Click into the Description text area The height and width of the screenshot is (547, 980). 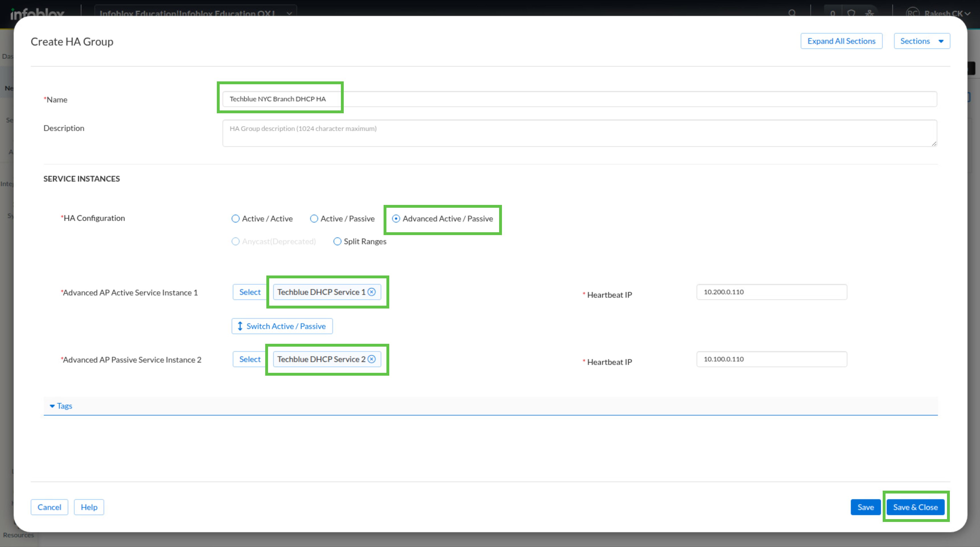coord(579,133)
